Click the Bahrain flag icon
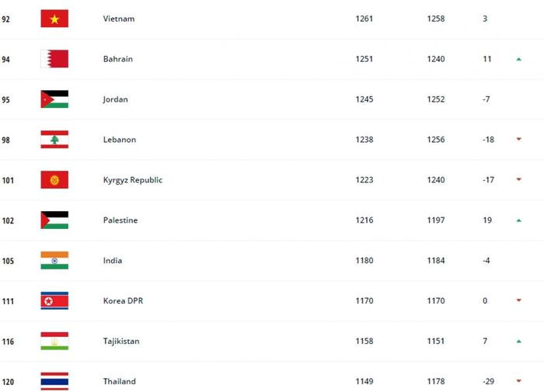Screen dimensions: 544x392 click(54, 59)
